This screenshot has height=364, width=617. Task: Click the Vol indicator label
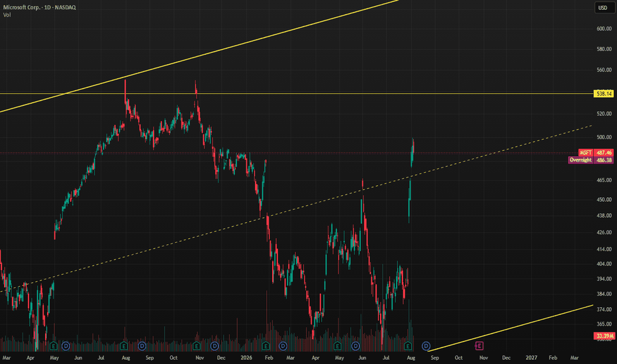pyautogui.click(x=7, y=15)
